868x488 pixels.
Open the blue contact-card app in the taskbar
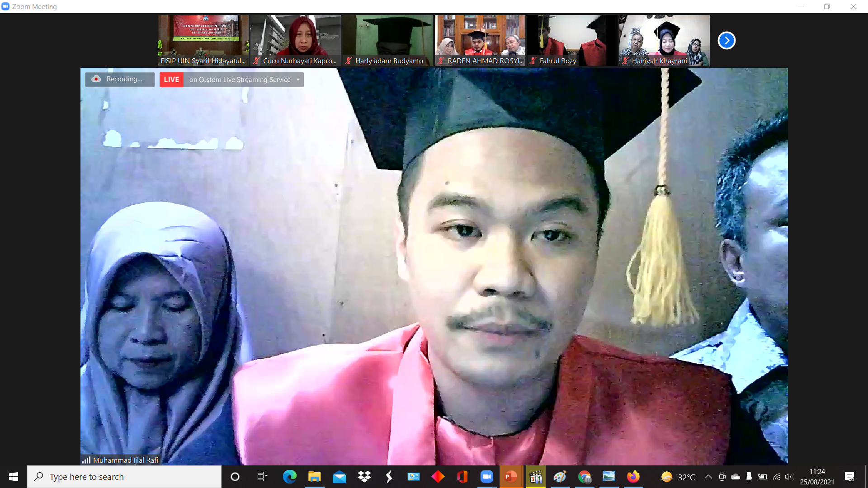click(414, 477)
